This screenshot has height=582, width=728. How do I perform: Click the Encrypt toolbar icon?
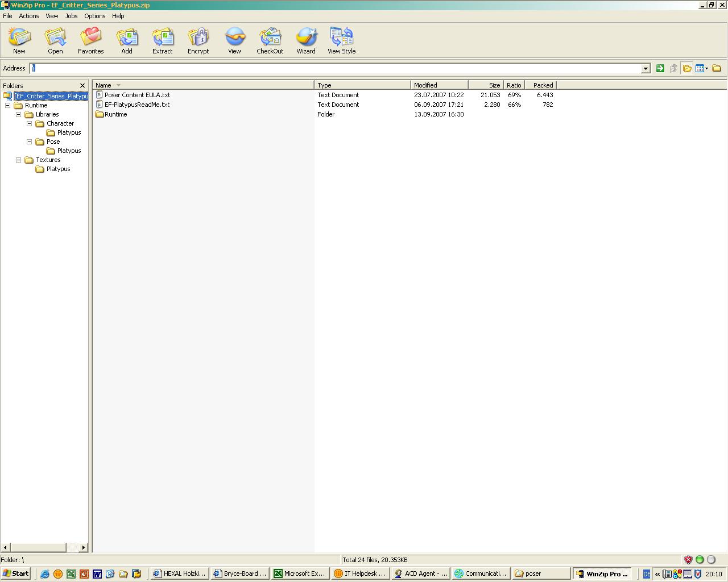(x=198, y=40)
